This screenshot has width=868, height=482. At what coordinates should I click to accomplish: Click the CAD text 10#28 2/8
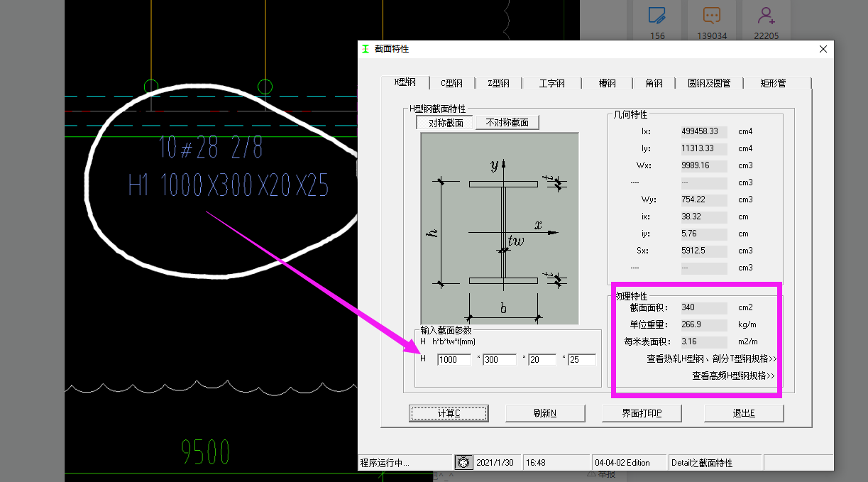point(211,148)
